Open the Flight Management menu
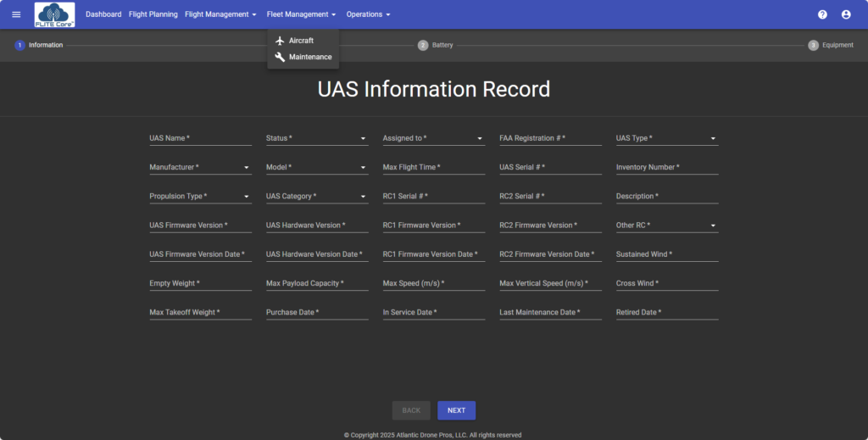 [x=220, y=14]
